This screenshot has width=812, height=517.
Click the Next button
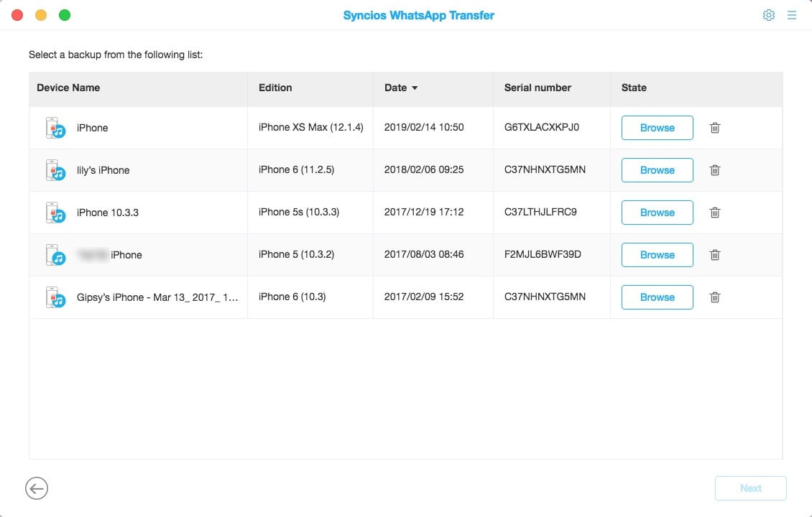[750, 488]
